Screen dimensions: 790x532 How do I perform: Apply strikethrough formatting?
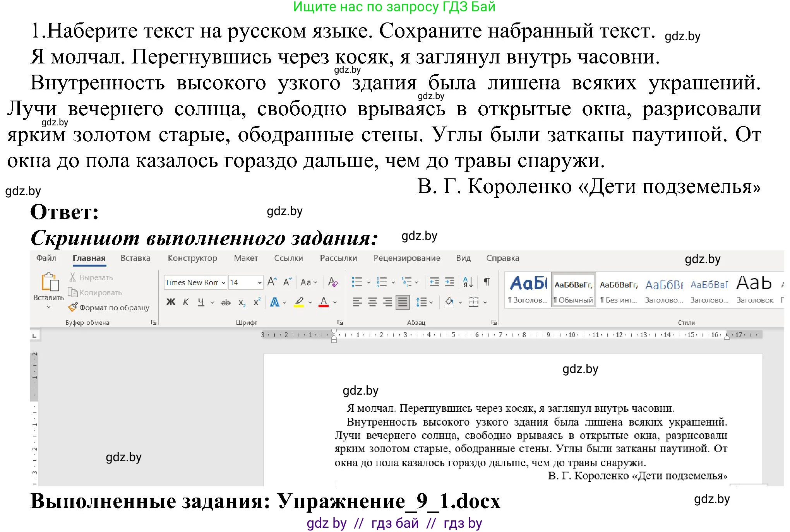click(225, 302)
